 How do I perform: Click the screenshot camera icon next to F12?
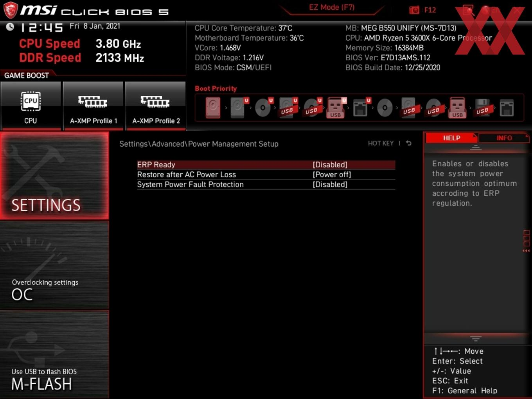414,10
